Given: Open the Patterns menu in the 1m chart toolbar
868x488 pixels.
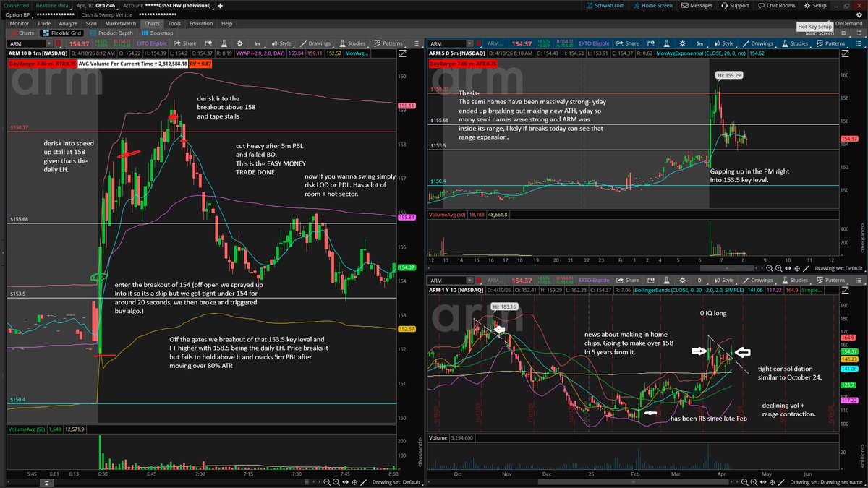Looking at the screenshot, I should click(388, 43).
